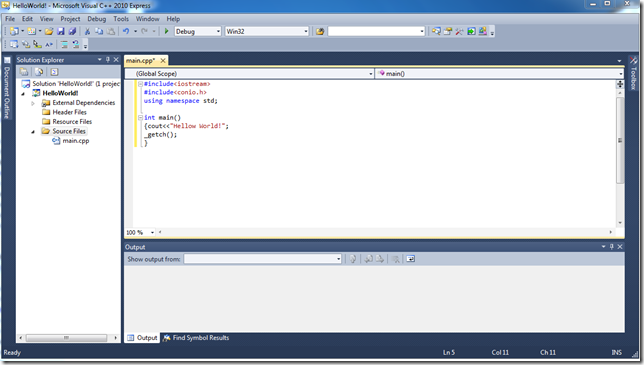Open the Window menu

[147, 19]
